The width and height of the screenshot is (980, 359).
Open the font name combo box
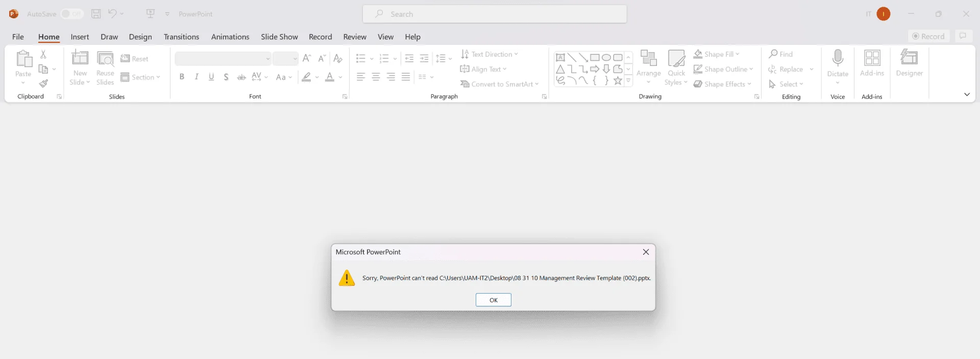223,59
